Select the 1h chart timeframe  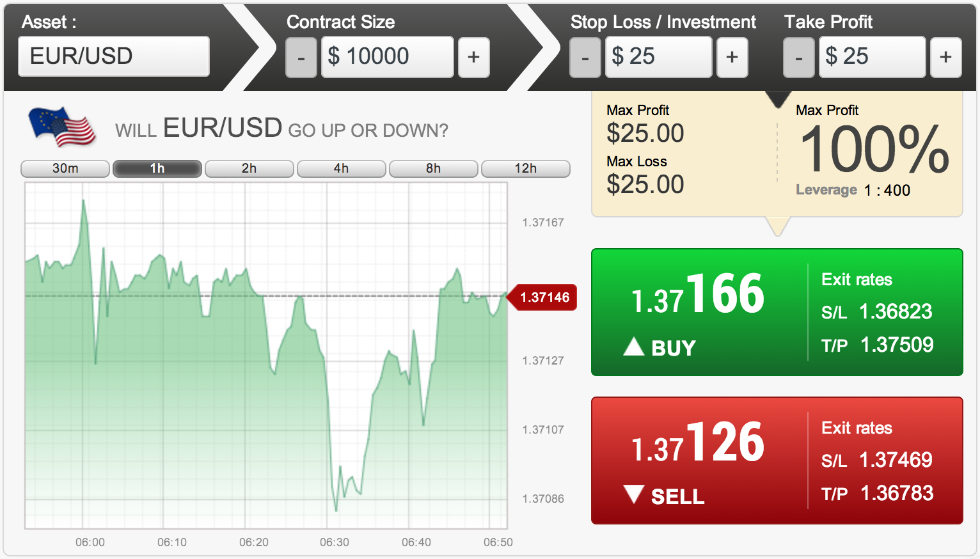157,168
